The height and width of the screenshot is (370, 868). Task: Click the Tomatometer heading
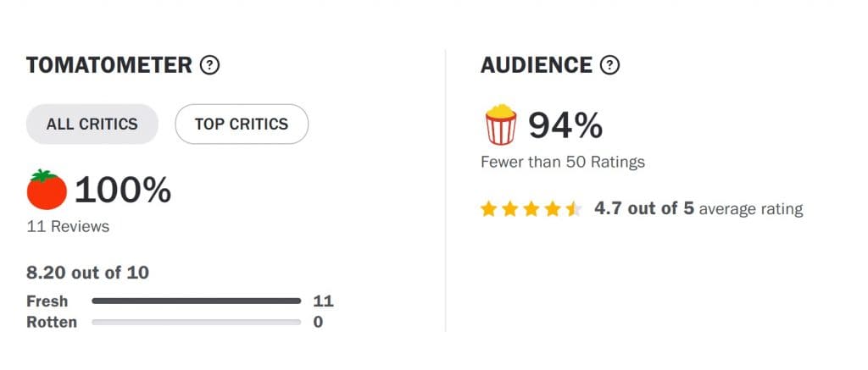coord(109,65)
